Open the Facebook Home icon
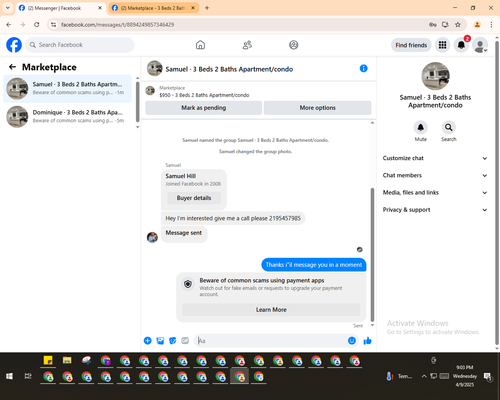Viewport: 500px width, 400px height. tap(200, 45)
